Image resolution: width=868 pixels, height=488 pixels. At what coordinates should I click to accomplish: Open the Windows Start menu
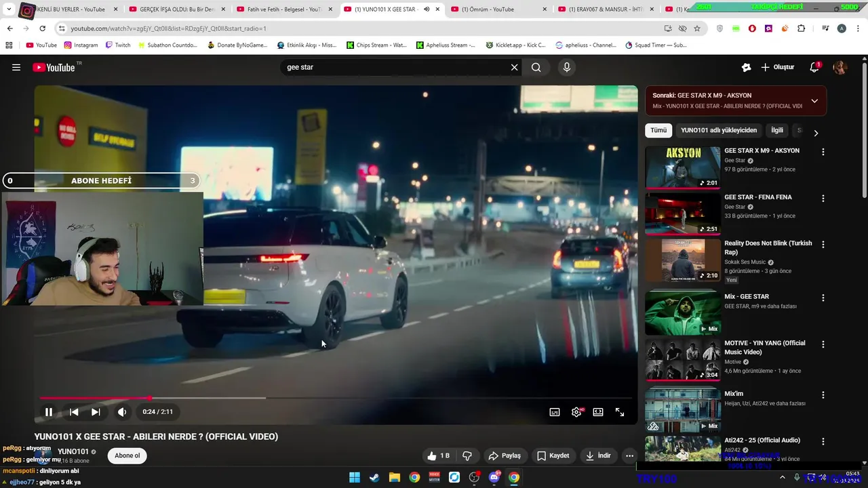(x=355, y=477)
